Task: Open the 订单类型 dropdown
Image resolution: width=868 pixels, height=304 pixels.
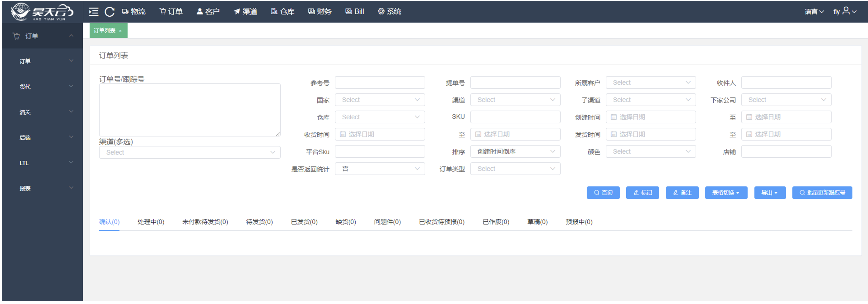Action: click(x=515, y=169)
